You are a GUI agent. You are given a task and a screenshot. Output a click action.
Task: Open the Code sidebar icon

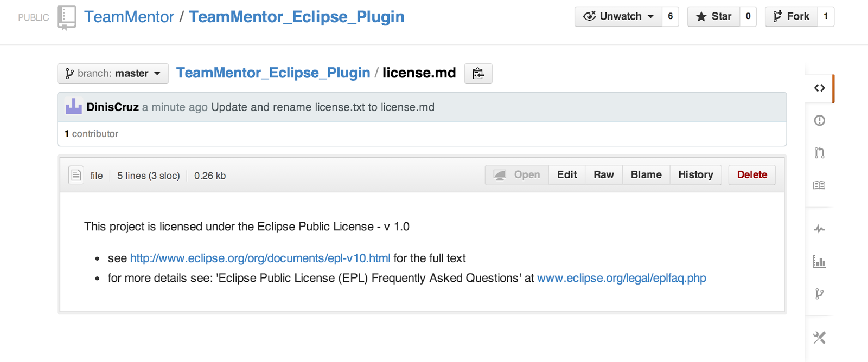pos(819,88)
